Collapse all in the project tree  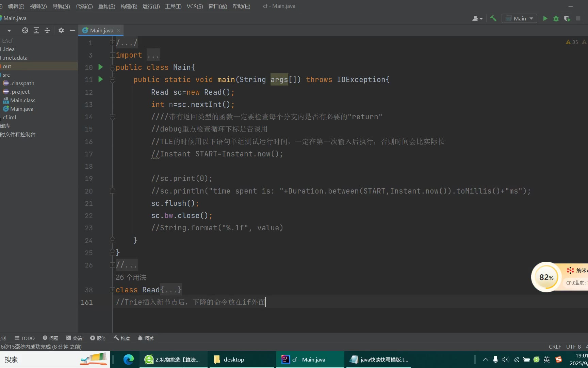[47, 30]
